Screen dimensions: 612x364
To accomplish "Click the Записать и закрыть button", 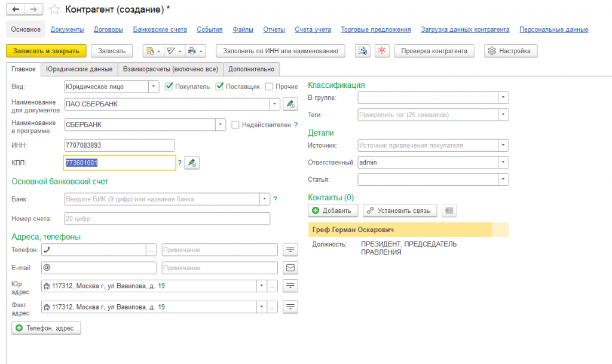I will [46, 51].
